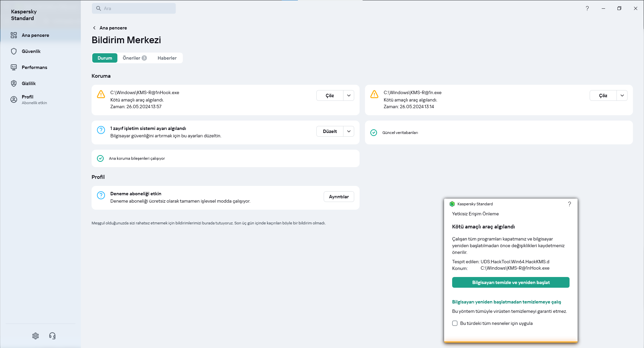Click the main window help question mark
Viewport: 644px width, 348px height.
tap(587, 8)
